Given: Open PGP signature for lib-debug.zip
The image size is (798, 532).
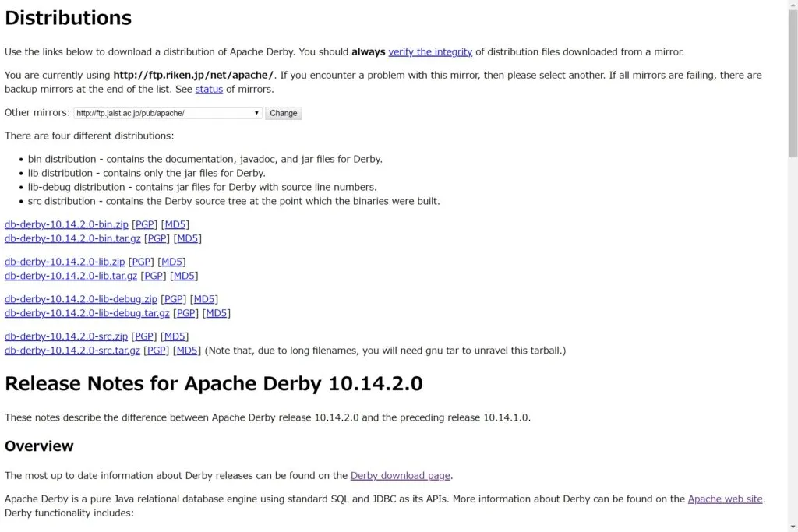Looking at the screenshot, I should pos(174,299).
